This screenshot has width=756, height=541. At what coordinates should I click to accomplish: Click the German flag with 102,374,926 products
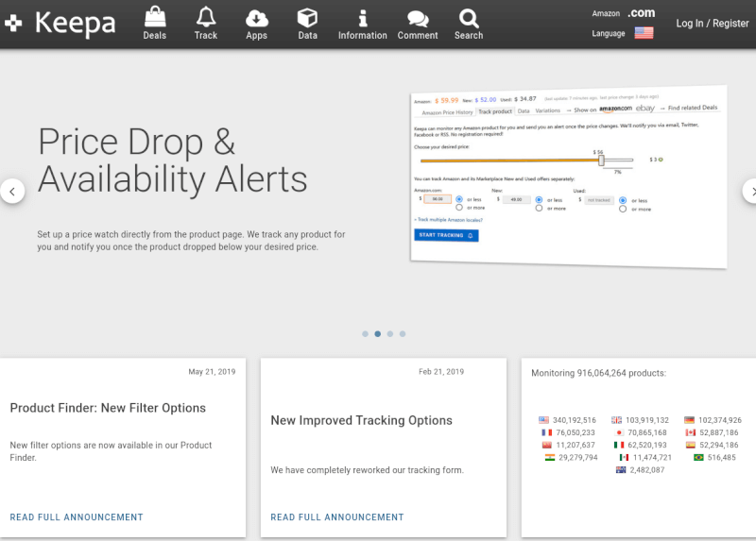click(690, 420)
